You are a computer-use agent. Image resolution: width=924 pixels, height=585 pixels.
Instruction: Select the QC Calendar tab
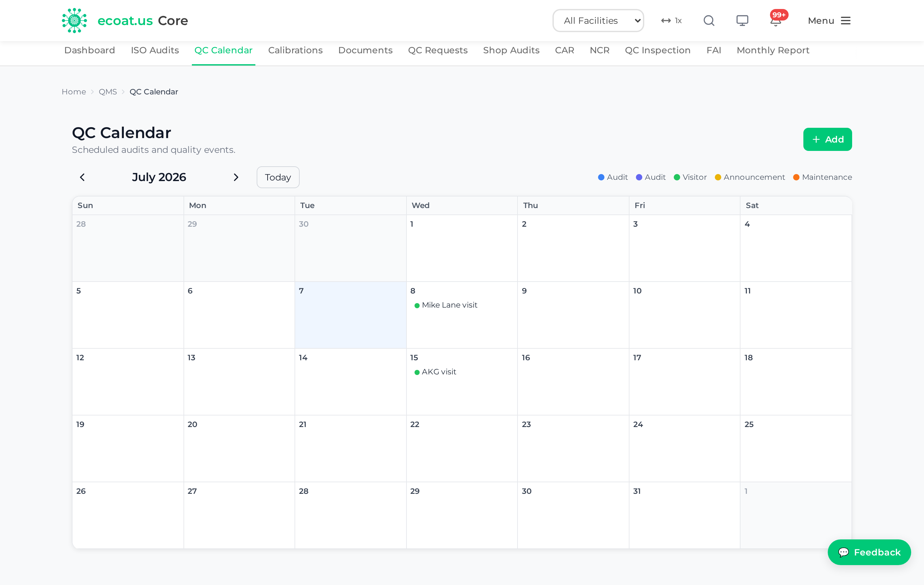(223, 50)
